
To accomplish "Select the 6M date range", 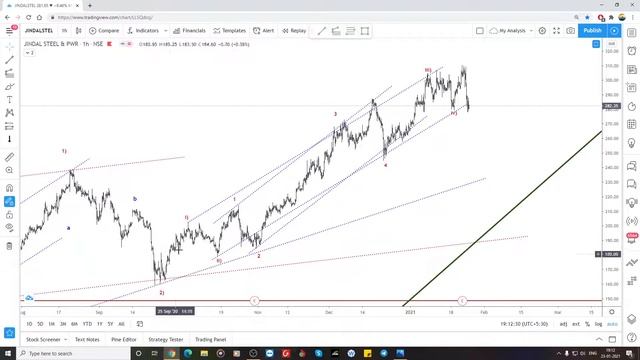I will click(x=74, y=324).
